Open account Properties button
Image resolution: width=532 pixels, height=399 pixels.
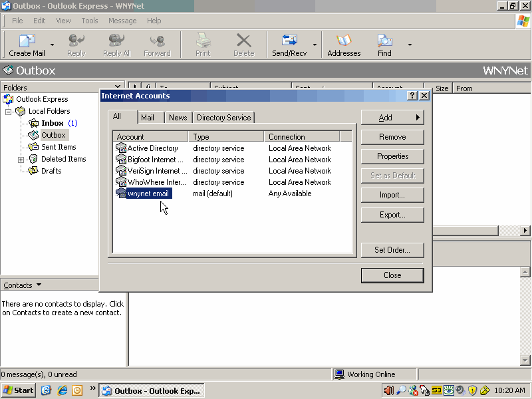point(392,156)
